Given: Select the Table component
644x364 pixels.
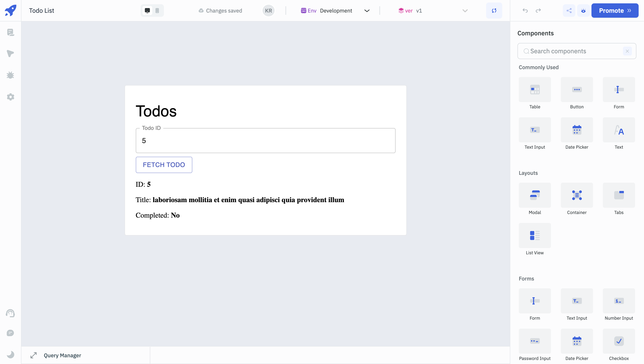Looking at the screenshot, I should tap(535, 90).
